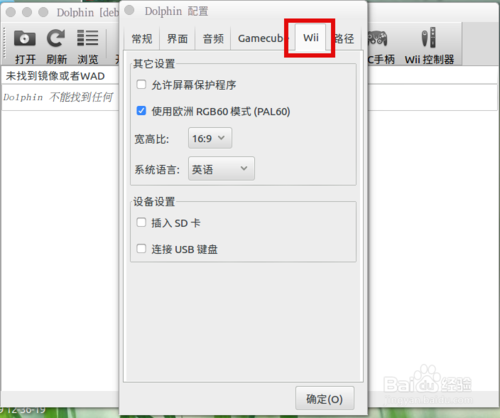Image resolution: width=500 pixels, height=418 pixels.
Task: Click the Dolphin 配置 dialog close circle
Action: 129,10
